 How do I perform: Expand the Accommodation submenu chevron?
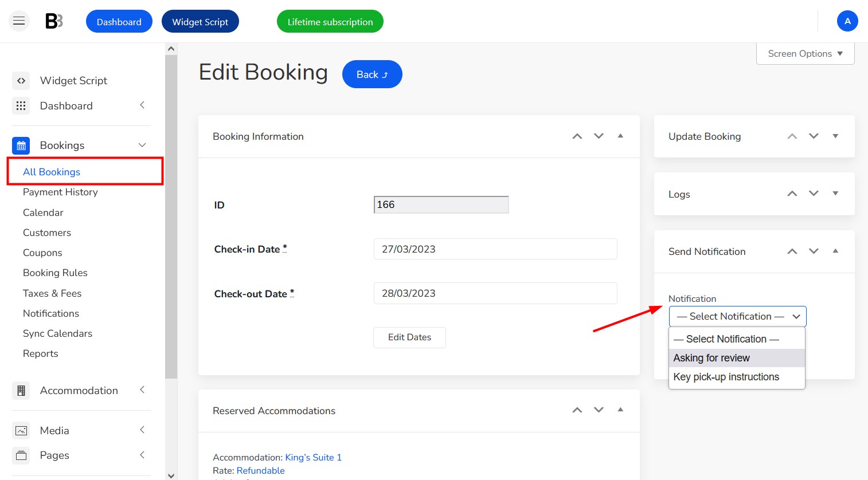[x=142, y=390]
